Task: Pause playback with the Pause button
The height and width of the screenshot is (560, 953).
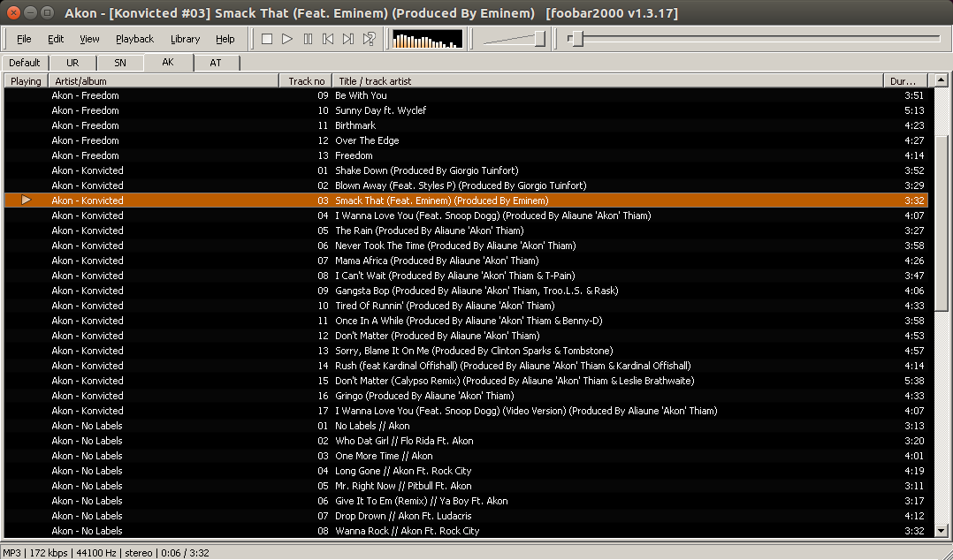Action: coord(308,39)
